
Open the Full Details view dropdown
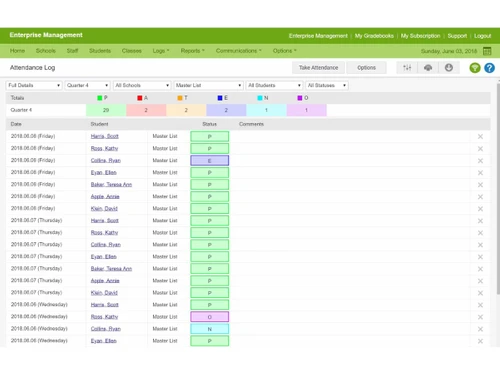tap(34, 85)
